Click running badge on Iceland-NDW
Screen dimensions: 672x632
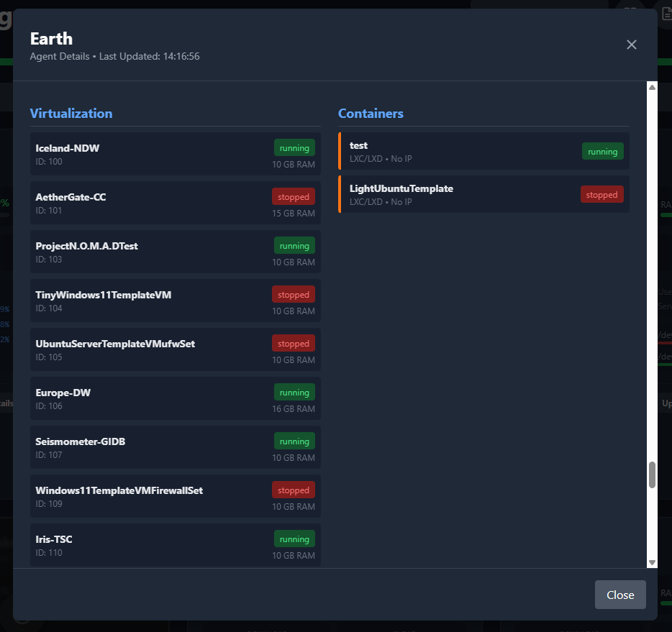[294, 148]
